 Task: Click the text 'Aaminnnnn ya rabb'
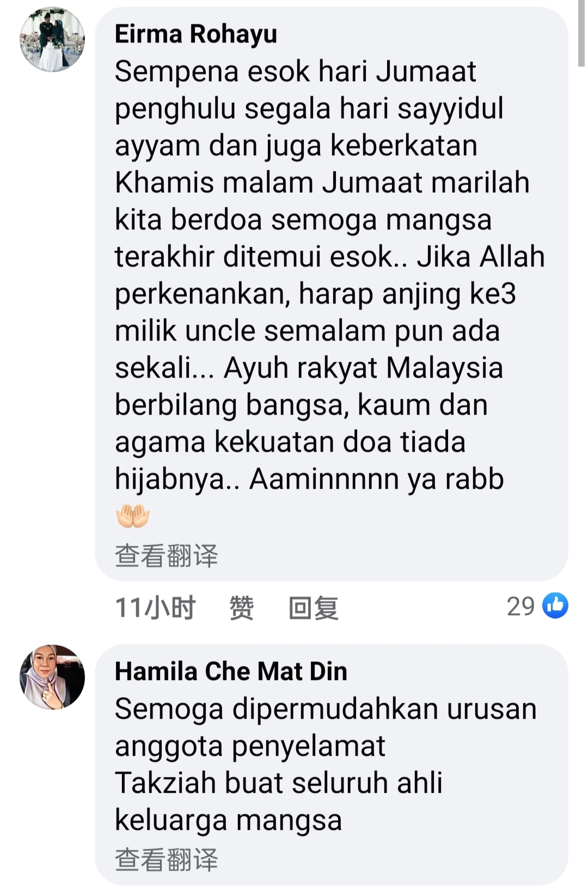pos(377,480)
